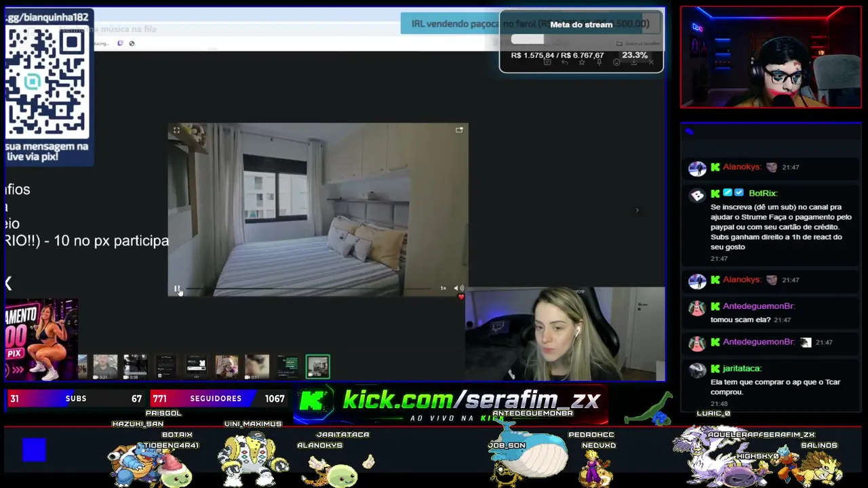The image size is (868, 488).
Task: Click the blonde streamer's webcam overlay
Action: pyautogui.click(x=565, y=334)
